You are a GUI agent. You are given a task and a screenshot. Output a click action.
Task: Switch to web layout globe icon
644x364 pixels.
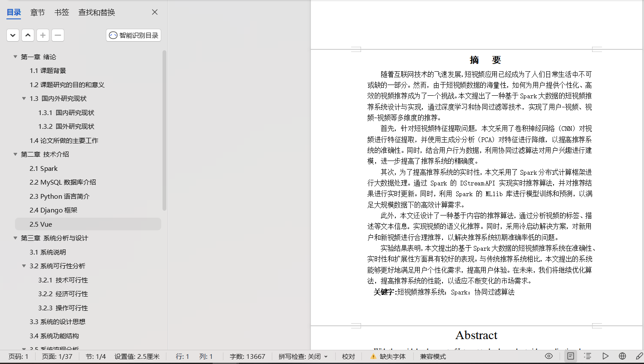(622, 356)
